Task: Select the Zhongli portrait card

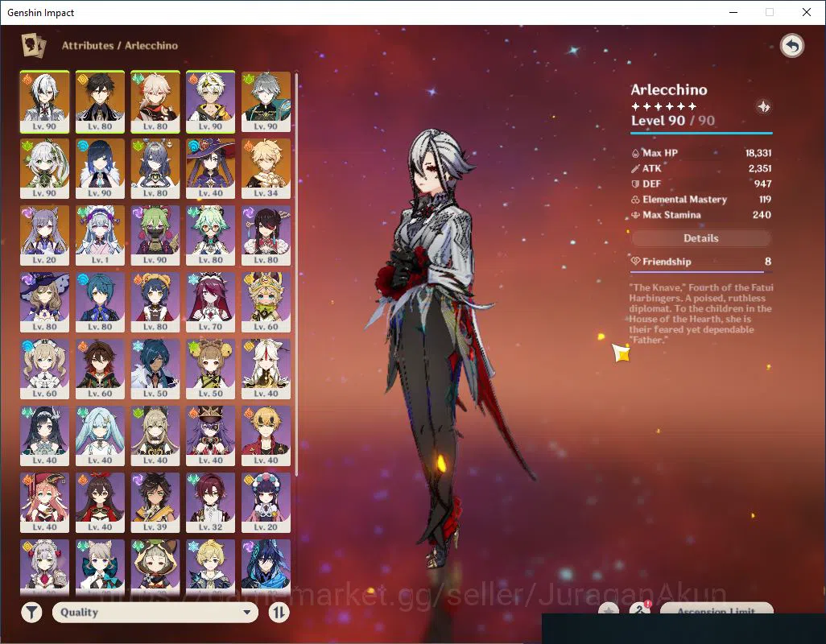Action: [100, 101]
